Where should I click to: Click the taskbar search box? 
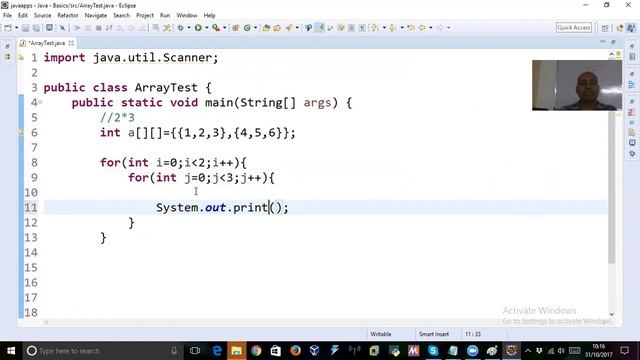102,351
